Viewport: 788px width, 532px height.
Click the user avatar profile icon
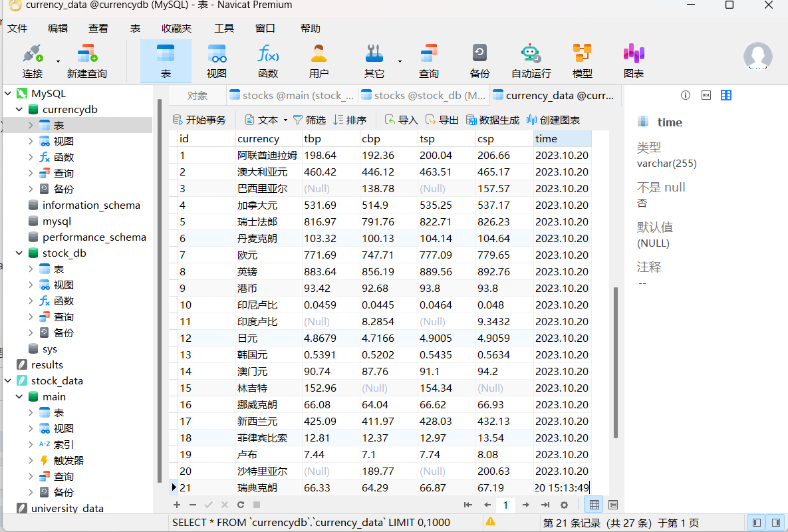758,57
